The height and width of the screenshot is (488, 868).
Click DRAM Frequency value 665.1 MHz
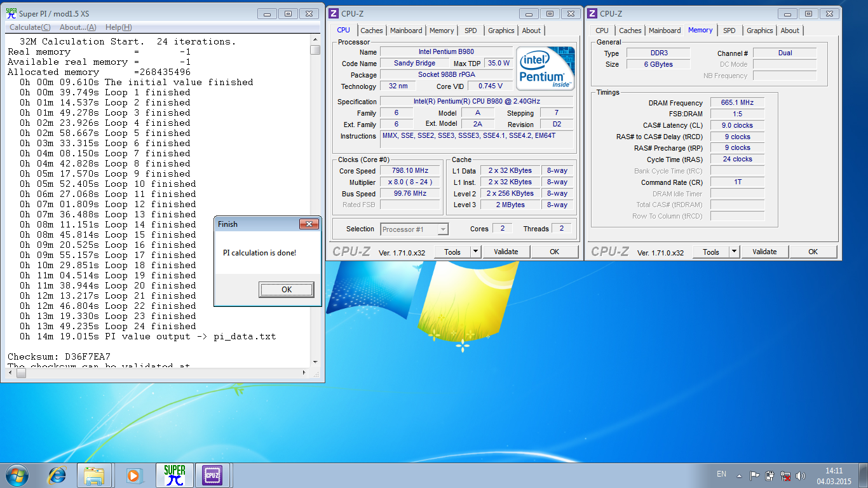[x=737, y=103]
